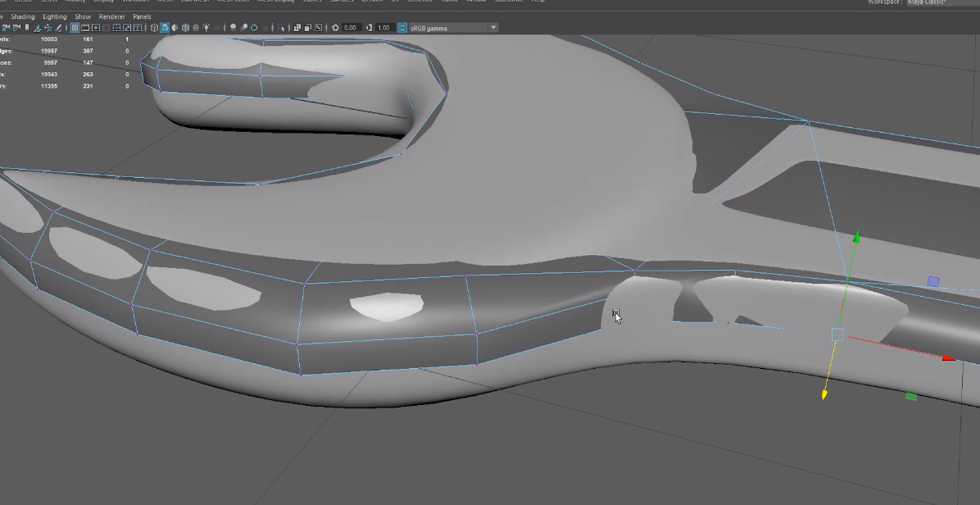The image size is (980, 505).
Task: Click the grease pencil icon
Action: coord(58,28)
